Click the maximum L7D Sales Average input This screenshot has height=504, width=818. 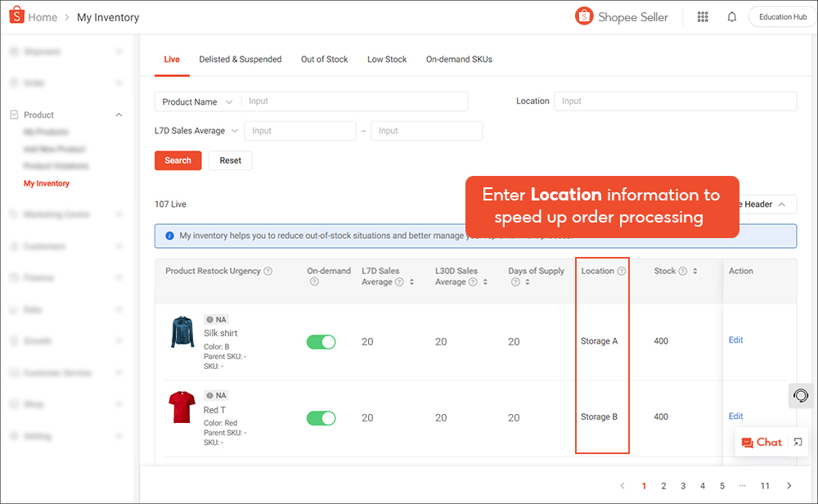(x=427, y=131)
